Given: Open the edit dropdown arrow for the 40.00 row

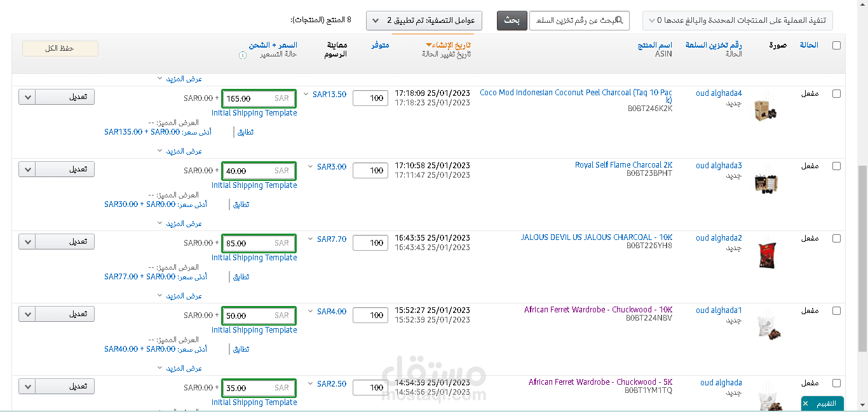Looking at the screenshot, I should click(27, 169).
